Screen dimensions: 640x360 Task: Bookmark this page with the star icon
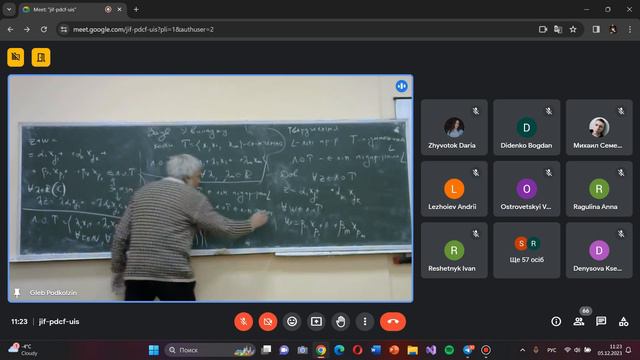[573, 29]
